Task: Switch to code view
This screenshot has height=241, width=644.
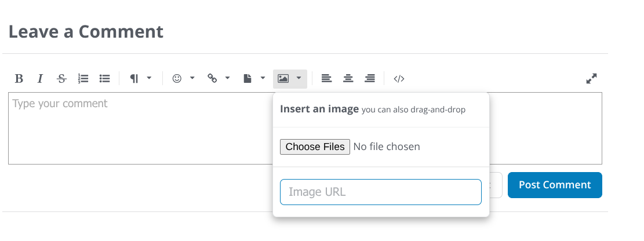Action: point(399,79)
